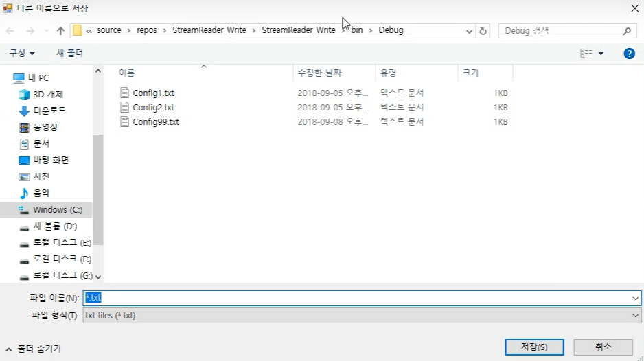The width and height of the screenshot is (644, 361).
Task: Open 3D 개체 folder
Action: [x=48, y=94]
